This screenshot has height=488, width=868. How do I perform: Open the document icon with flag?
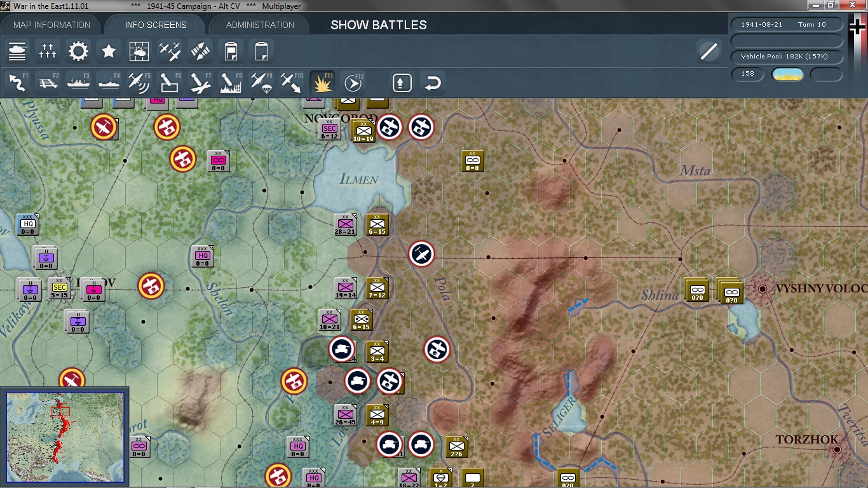pos(231,51)
